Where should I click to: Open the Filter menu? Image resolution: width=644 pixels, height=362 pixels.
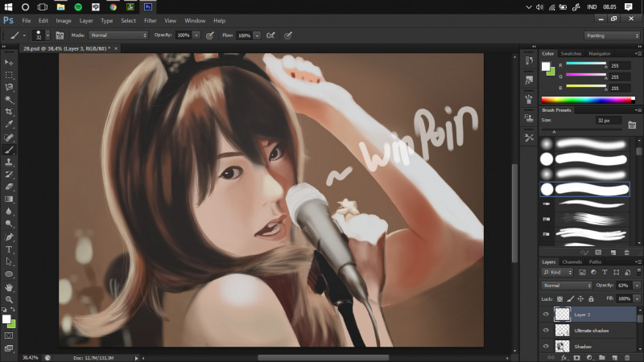click(151, 21)
